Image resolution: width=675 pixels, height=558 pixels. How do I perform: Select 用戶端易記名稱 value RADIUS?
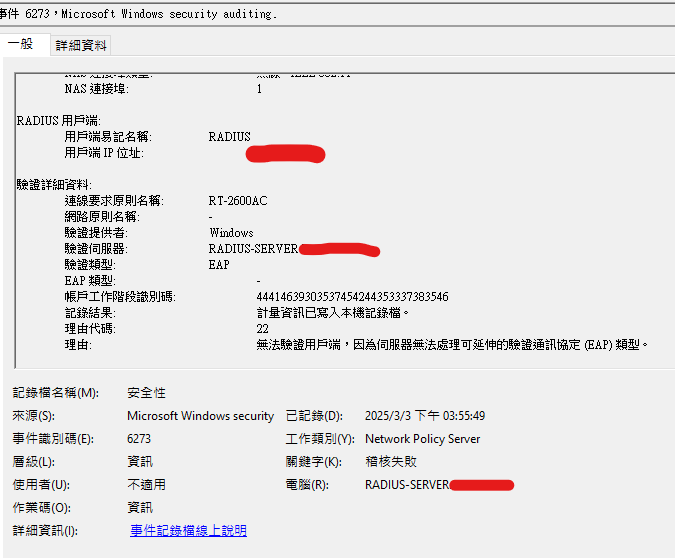[x=229, y=136]
